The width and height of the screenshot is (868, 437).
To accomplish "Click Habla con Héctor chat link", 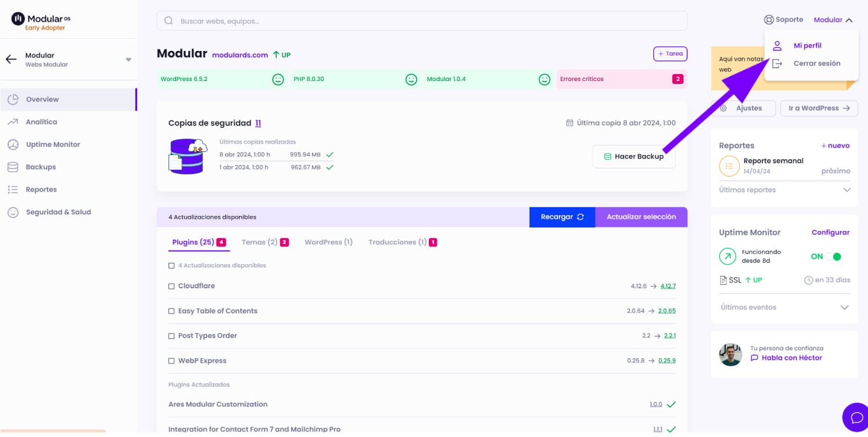I will click(x=786, y=358).
